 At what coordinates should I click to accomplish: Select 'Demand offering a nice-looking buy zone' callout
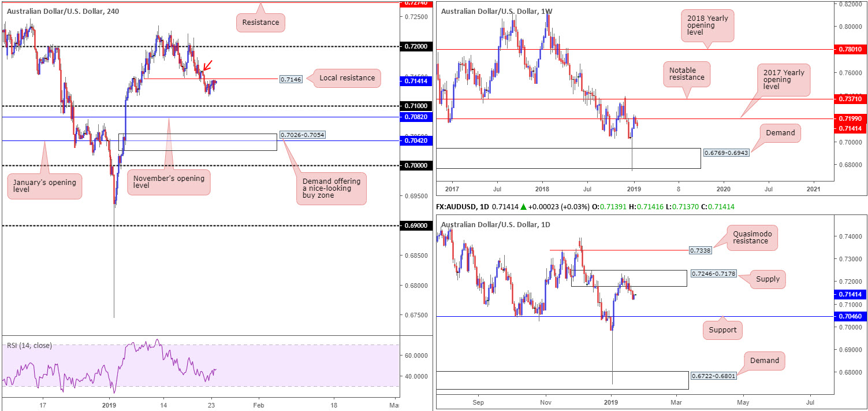(x=331, y=188)
